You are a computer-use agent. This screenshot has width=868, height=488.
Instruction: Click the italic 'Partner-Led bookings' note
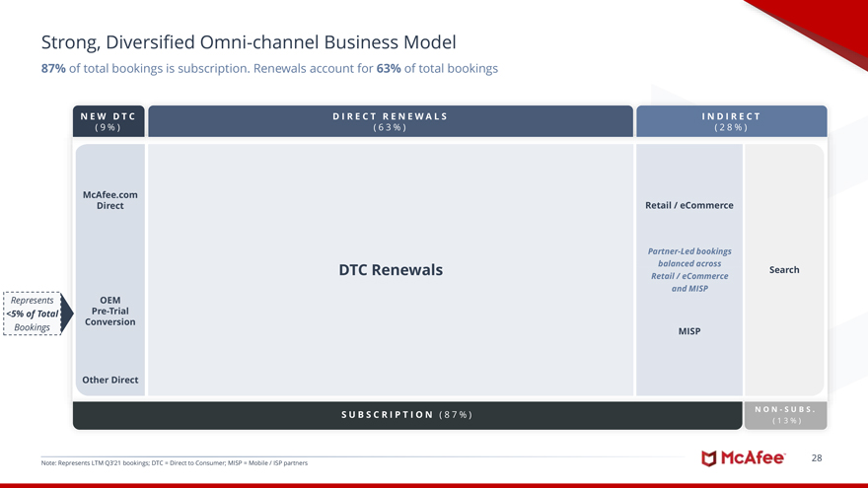coord(689,270)
